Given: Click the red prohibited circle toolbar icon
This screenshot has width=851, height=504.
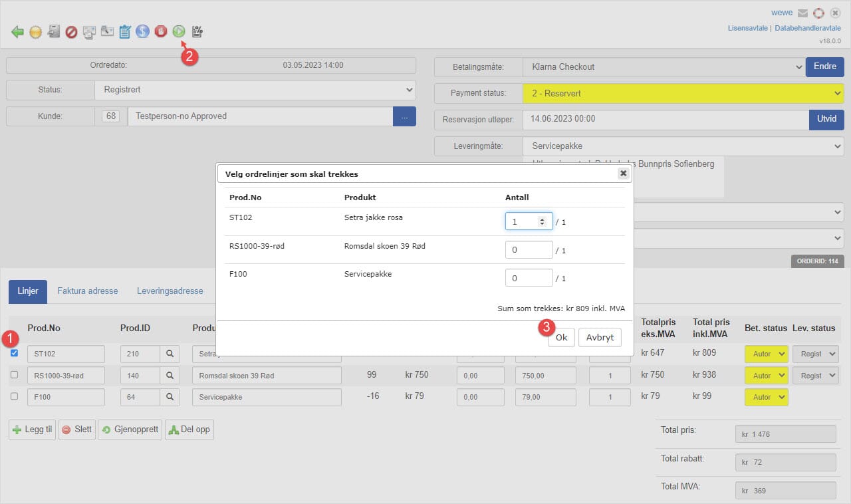Looking at the screenshot, I should (x=71, y=31).
